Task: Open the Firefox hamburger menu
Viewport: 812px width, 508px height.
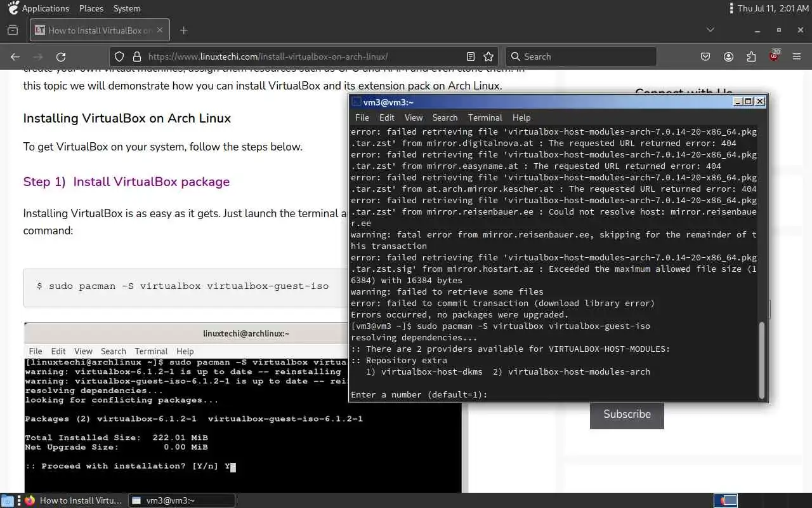Action: (797, 57)
